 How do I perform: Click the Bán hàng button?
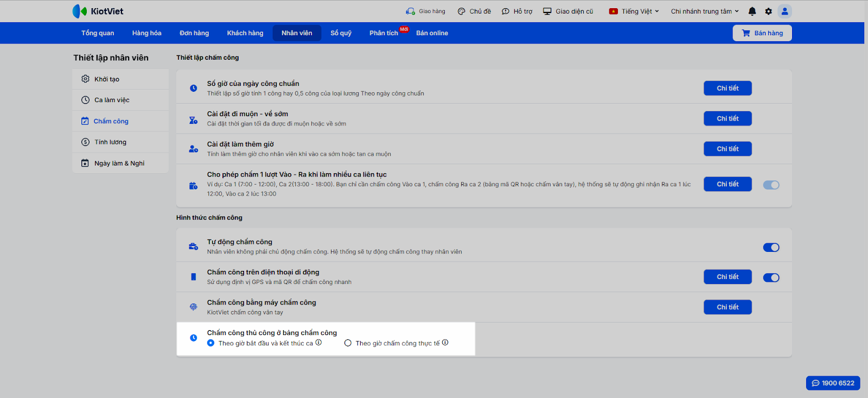click(x=762, y=33)
